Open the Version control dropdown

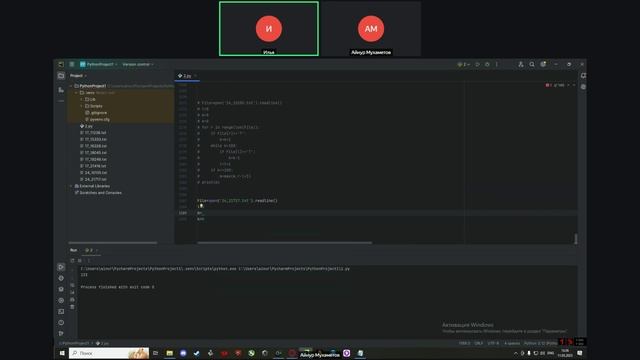coord(138,64)
